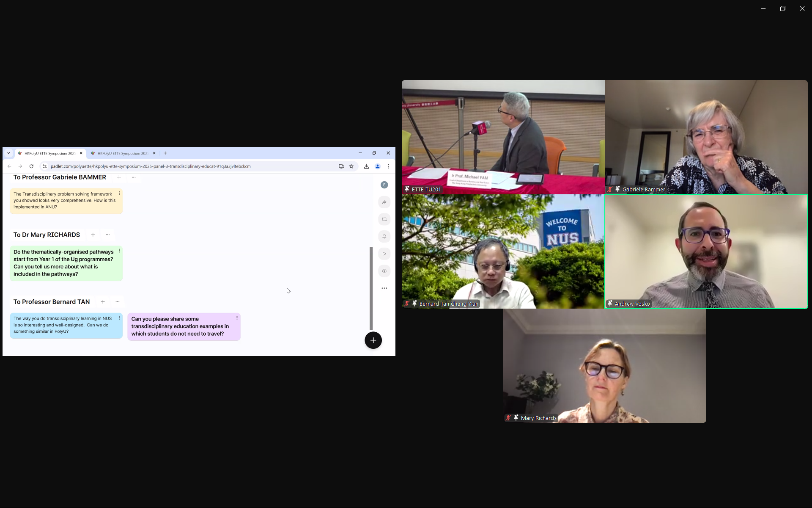Add post under Dr Mary RICHARDS section
The width and height of the screenshot is (812, 508).
(93, 235)
